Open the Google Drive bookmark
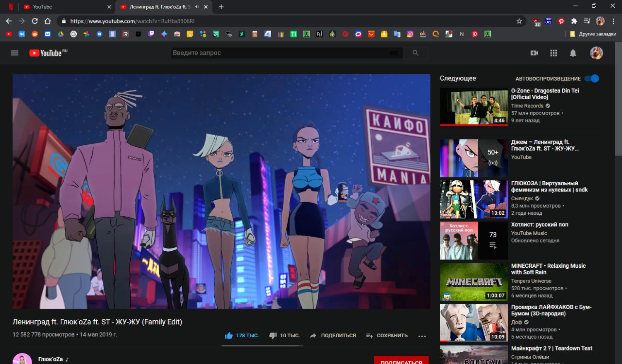Viewport: 622px width, 364px height. [x=61, y=34]
